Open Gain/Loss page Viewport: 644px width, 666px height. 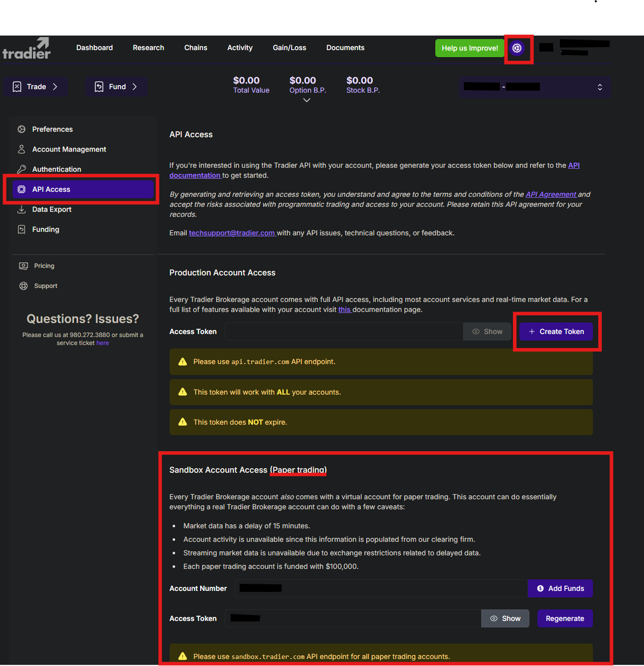(290, 48)
